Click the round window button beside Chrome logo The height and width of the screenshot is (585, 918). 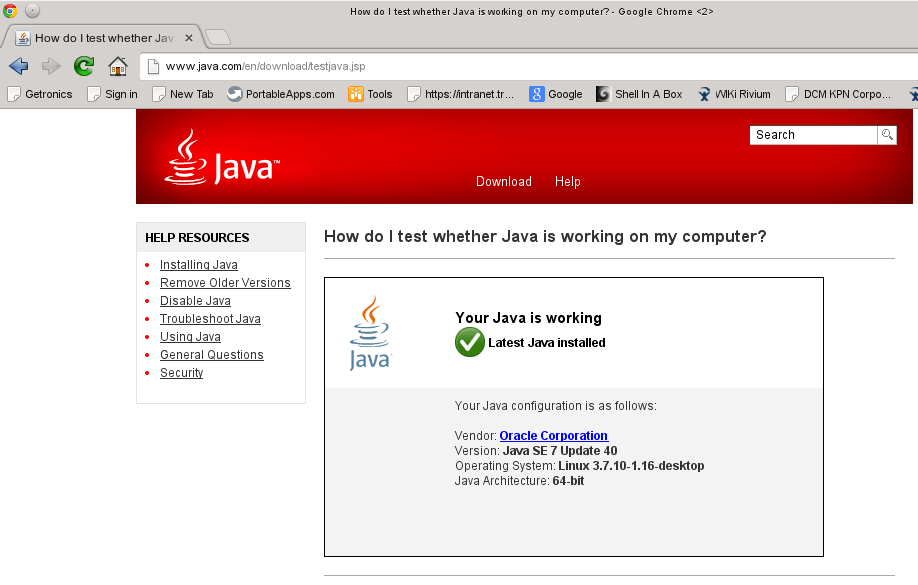tap(32, 11)
